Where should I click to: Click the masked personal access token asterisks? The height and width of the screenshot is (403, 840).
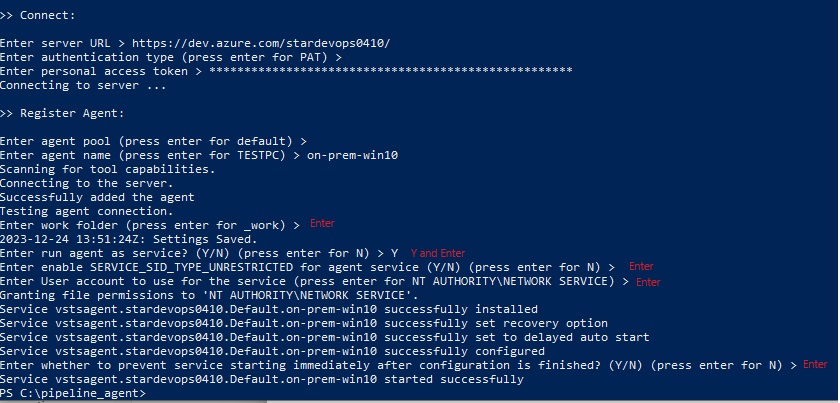click(391, 71)
